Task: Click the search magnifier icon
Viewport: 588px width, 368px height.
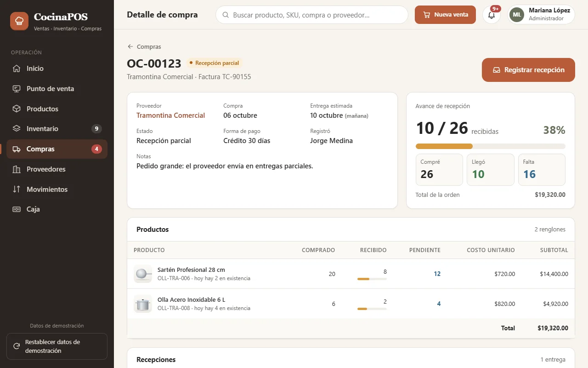Action: 226,15
